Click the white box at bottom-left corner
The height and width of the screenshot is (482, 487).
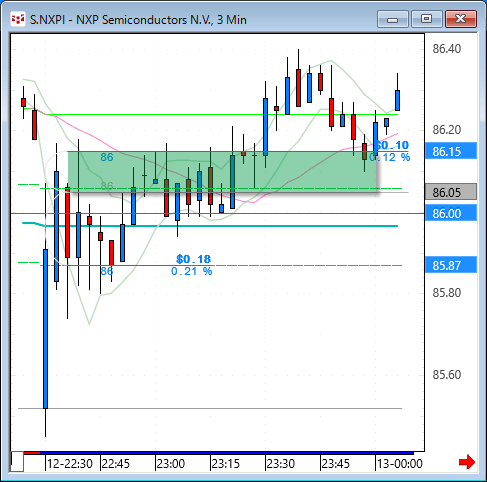coord(17,462)
